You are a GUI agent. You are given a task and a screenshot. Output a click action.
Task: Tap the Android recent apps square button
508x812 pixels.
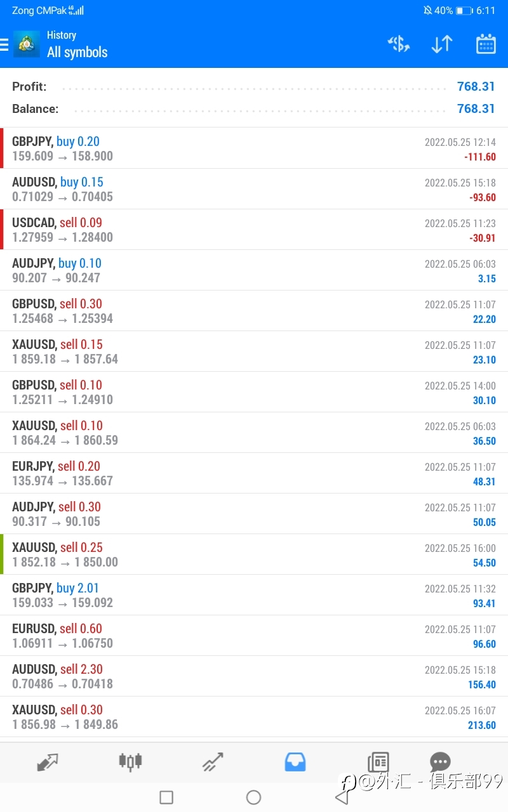point(166,797)
